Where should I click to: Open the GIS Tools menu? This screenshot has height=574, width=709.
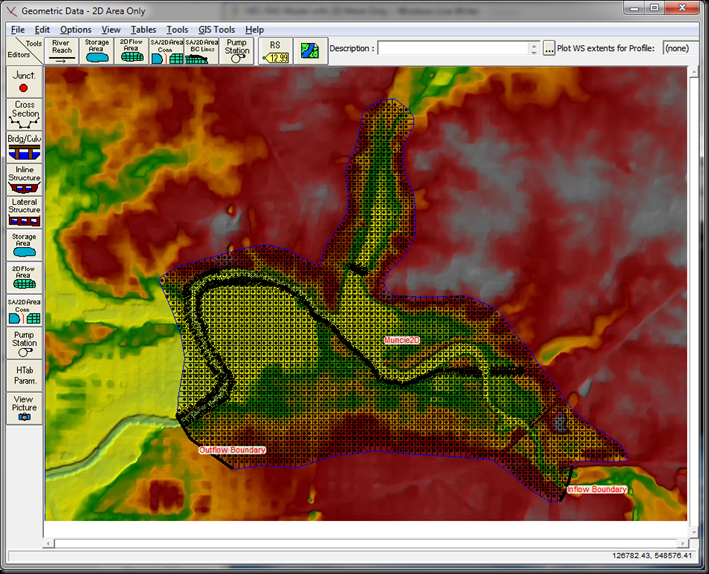(x=216, y=30)
